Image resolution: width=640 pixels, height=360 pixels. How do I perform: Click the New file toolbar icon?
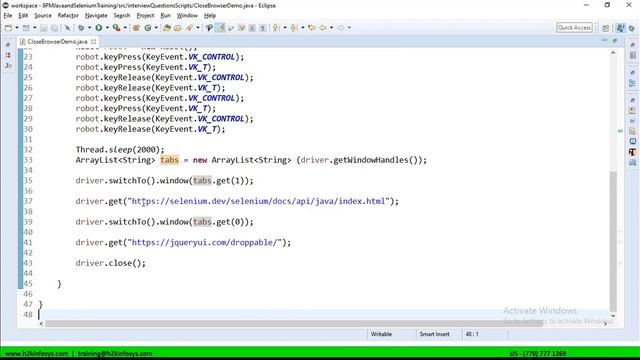point(8,28)
